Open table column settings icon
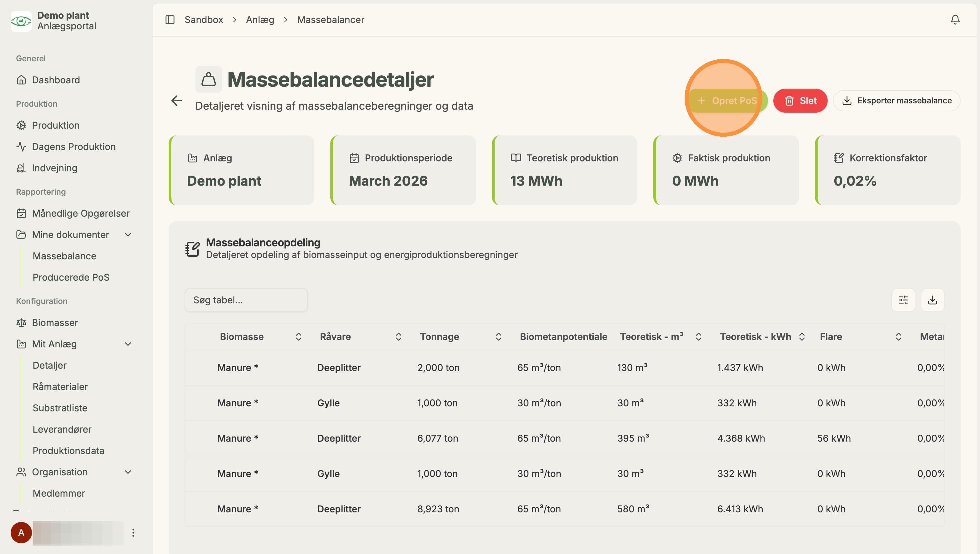The image size is (980, 554). click(903, 300)
